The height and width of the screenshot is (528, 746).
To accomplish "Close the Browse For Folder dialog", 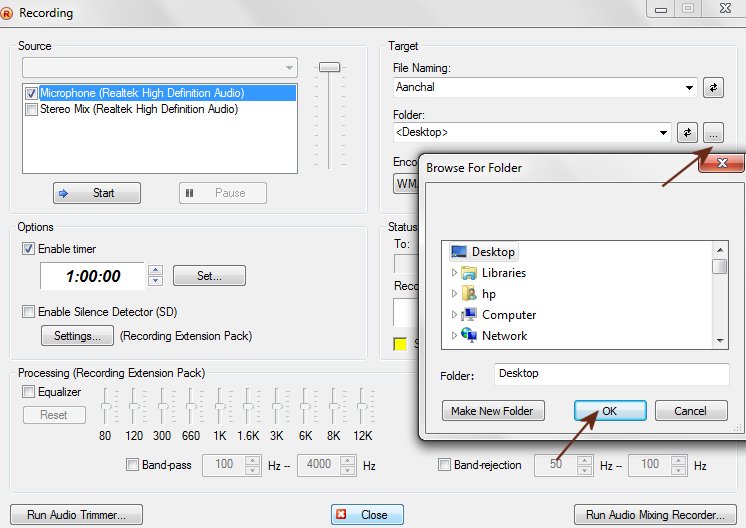I will [x=722, y=163].
